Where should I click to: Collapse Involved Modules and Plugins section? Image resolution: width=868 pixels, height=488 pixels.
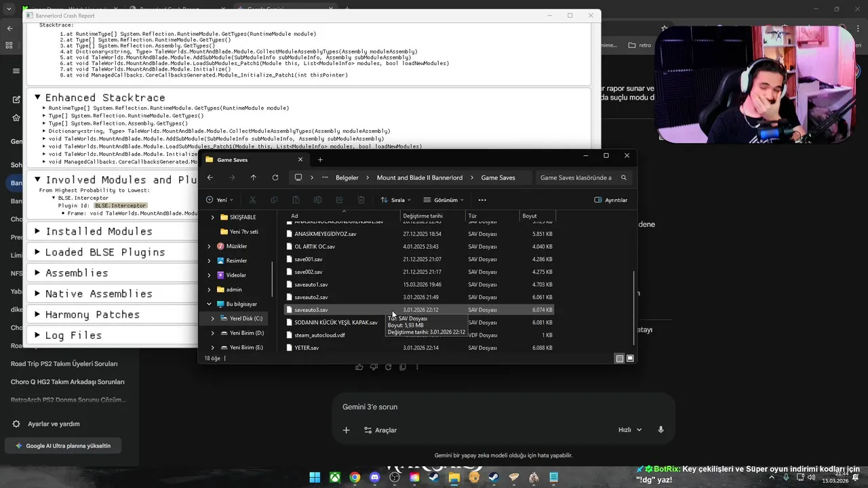coord(38,180)
